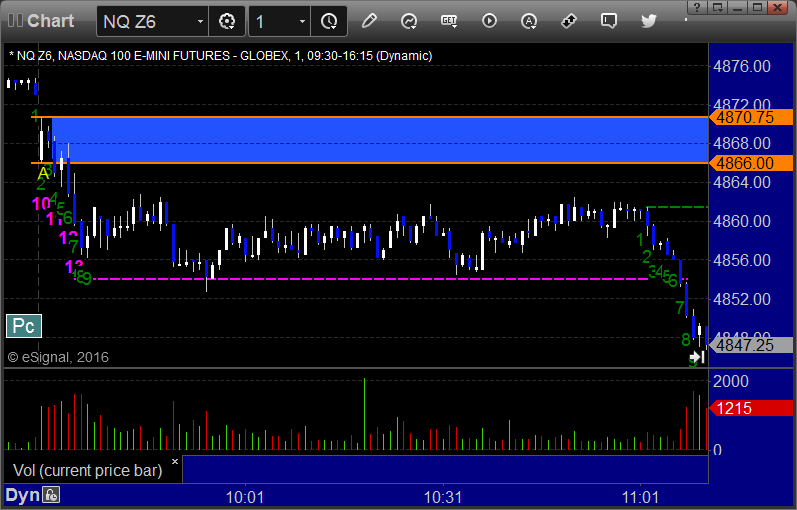Click the formula icon beside Dyn
Viewport: 797px width, 510px height.
tap(51, 495)
